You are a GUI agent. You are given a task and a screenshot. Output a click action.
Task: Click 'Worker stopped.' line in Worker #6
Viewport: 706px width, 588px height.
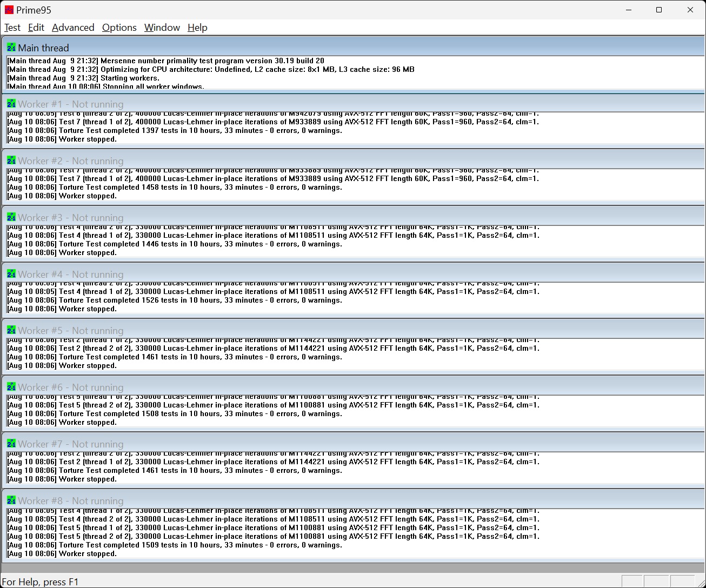pos(62,422)
